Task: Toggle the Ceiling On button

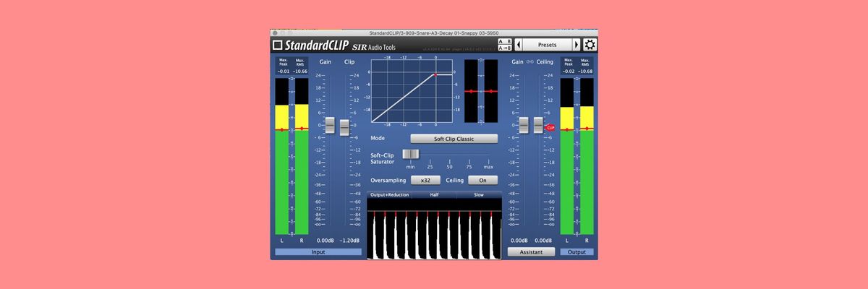Action: pos(482,180)
